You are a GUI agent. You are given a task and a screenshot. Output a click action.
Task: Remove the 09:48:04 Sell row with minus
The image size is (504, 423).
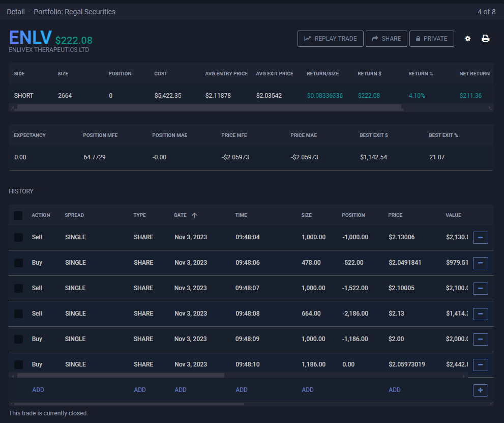[480, 237]
